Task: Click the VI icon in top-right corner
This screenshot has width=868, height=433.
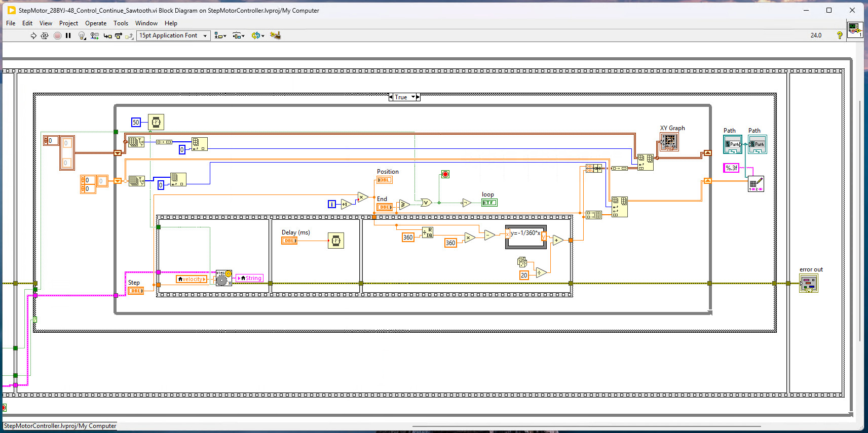Action: click(x=855, y=29)
